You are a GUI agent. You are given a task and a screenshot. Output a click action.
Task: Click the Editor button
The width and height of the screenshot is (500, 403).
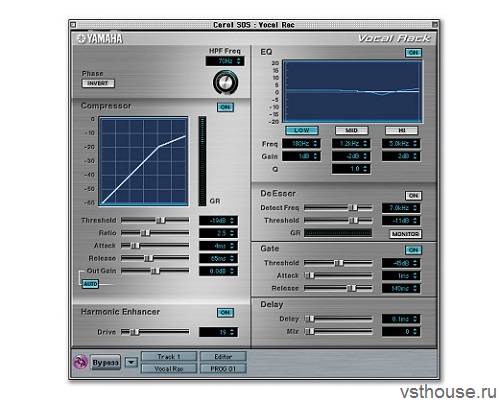pyautogui.click(x=223, y=357)
